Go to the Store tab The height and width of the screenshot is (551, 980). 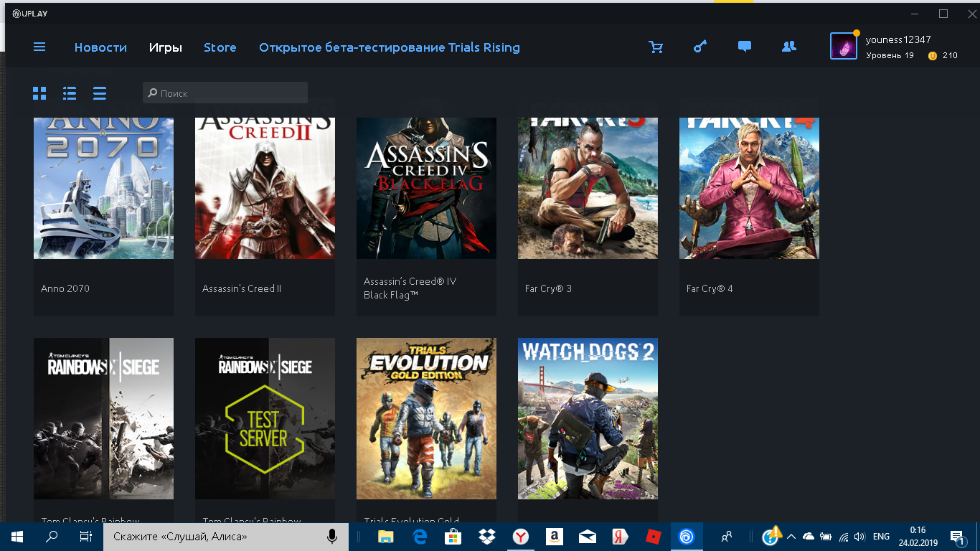click(x=220, y=47)
